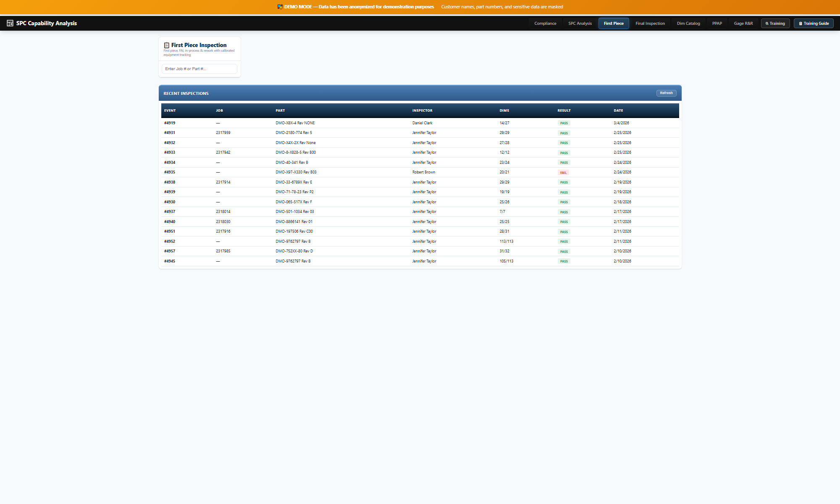Image resolution: width=840 pixels, height=504 pixels.
Task: Open the failed inspection event #4935
Action: pyautogui.click(x=170, y=172)
